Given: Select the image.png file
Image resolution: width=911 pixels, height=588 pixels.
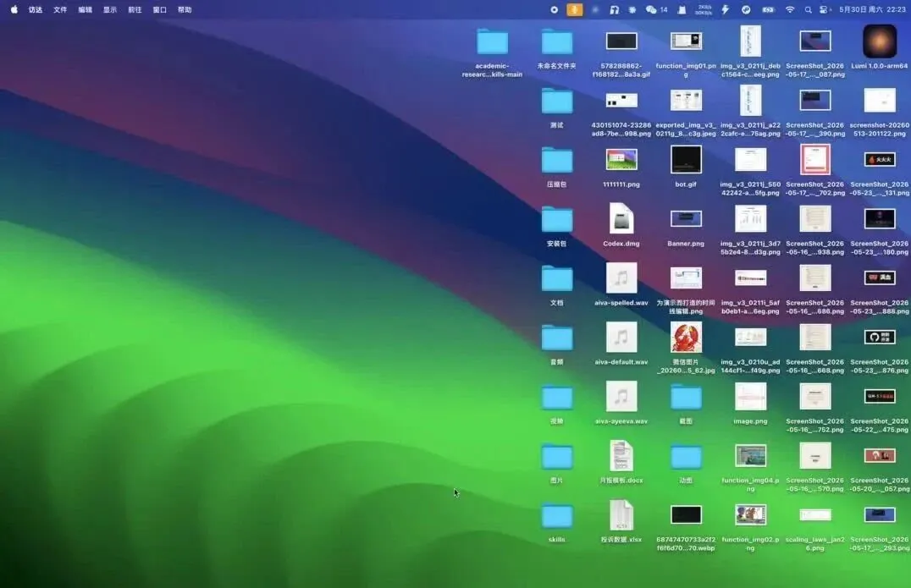Looking at the screenshot, I should click(x=750, y=397).
